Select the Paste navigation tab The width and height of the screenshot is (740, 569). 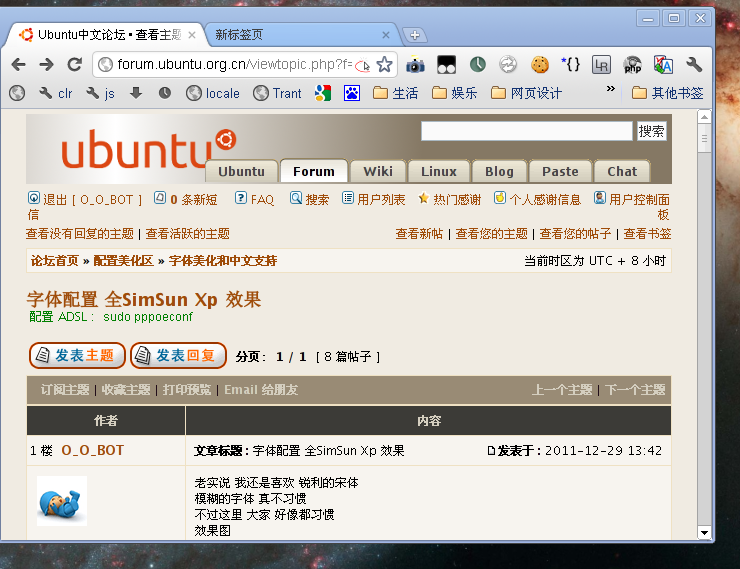560,171
